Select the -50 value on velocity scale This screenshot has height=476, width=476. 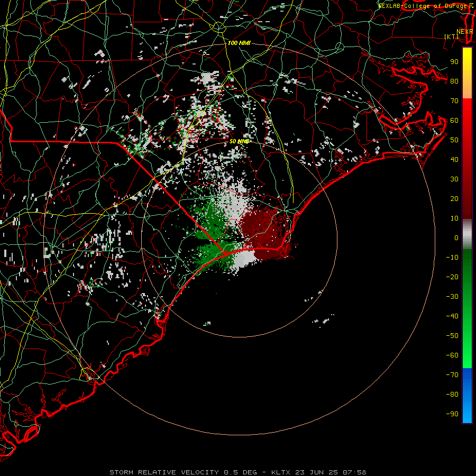pyautogui.click(x=452, y=336)
